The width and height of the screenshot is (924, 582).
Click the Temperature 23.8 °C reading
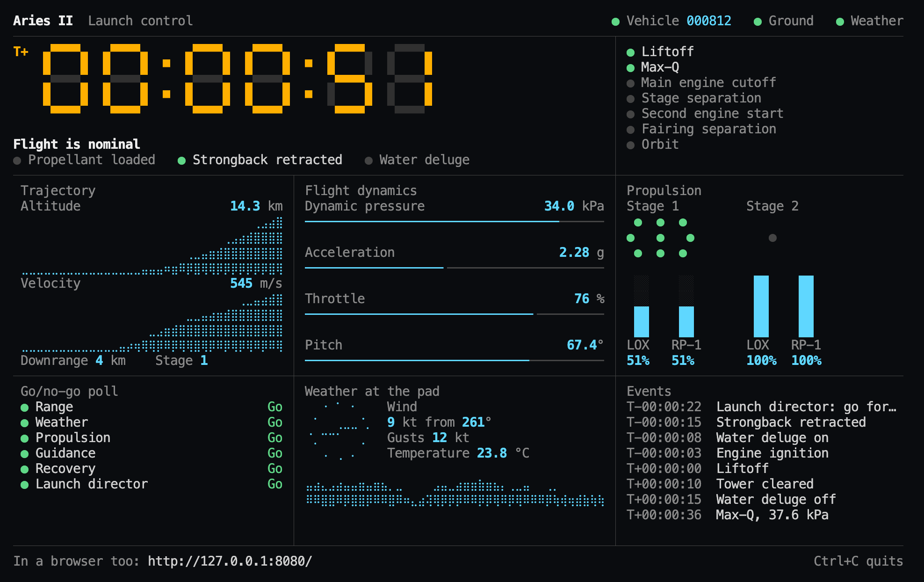(x=458, y=453)
